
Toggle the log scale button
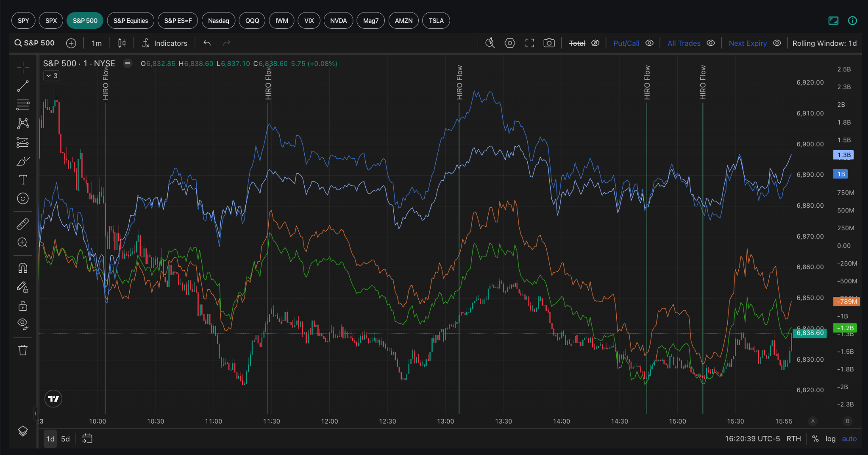[830, 439]
